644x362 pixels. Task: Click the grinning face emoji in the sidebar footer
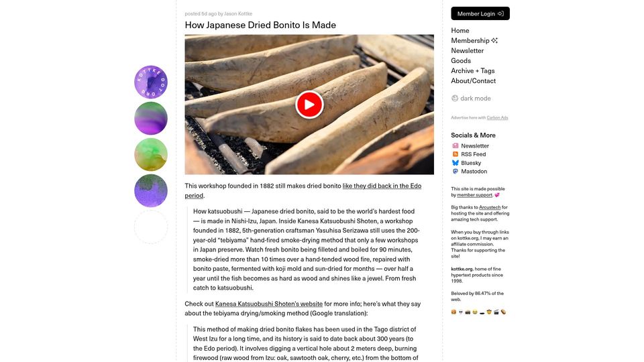click(475, 312)
